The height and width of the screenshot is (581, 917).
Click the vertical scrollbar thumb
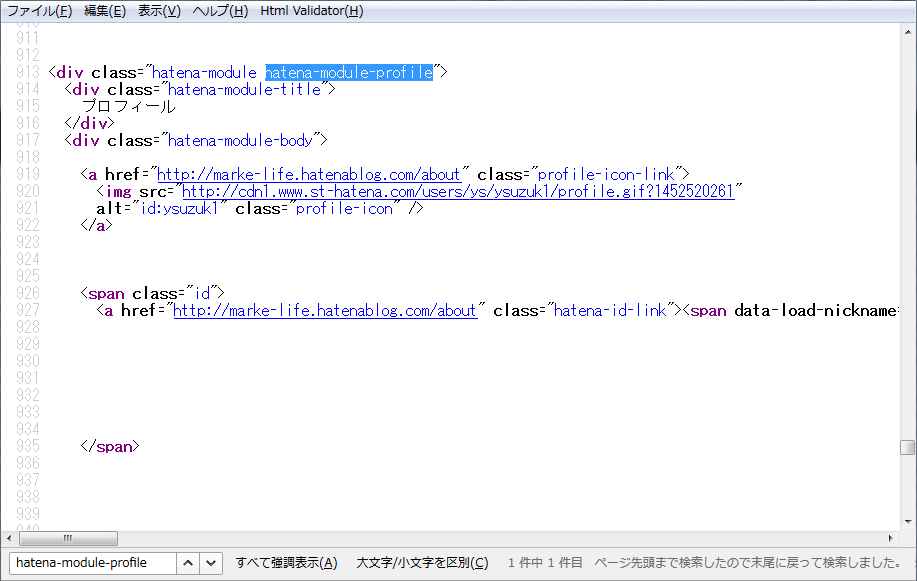coord(908,447)
